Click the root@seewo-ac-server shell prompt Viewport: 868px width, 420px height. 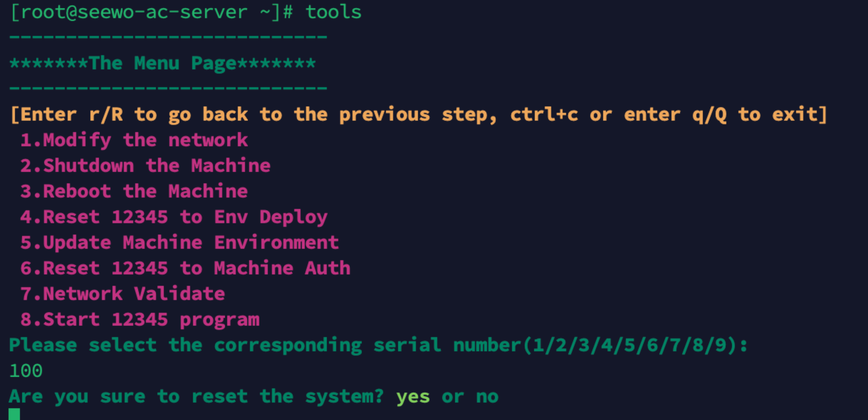coord(152,12)
